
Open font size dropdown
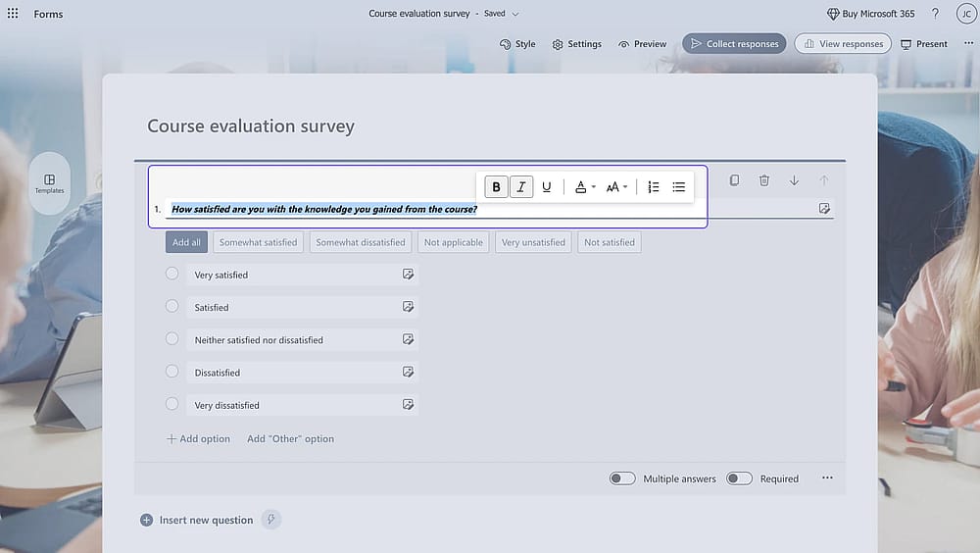pyautogui.click(x=616, y=186)
